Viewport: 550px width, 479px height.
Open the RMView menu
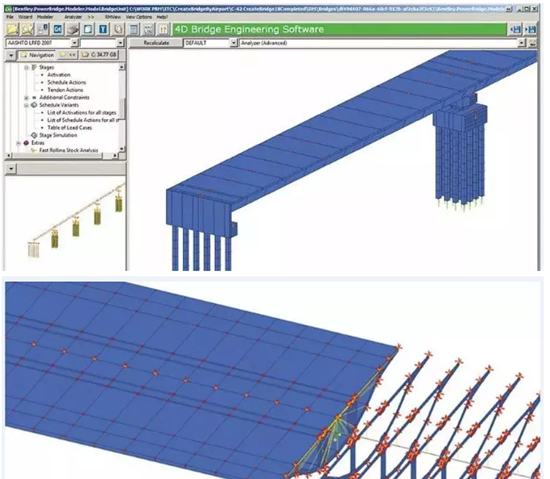coord(113,17)
